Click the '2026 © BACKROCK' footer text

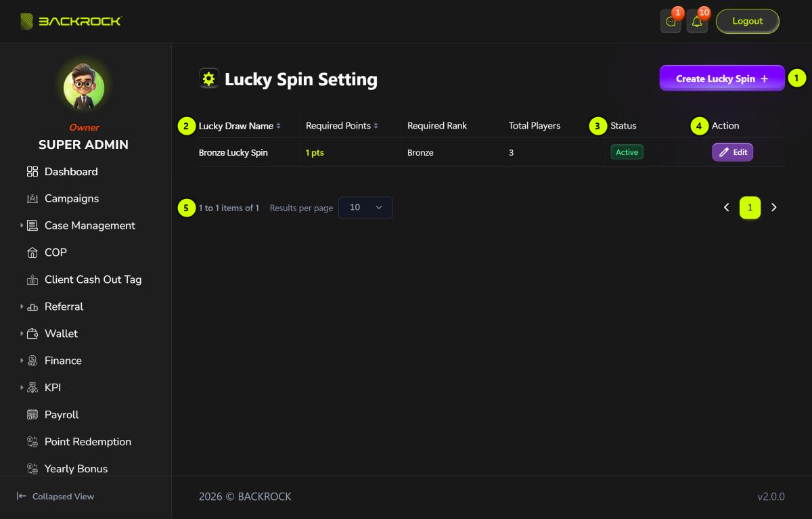tap(245, 497)
